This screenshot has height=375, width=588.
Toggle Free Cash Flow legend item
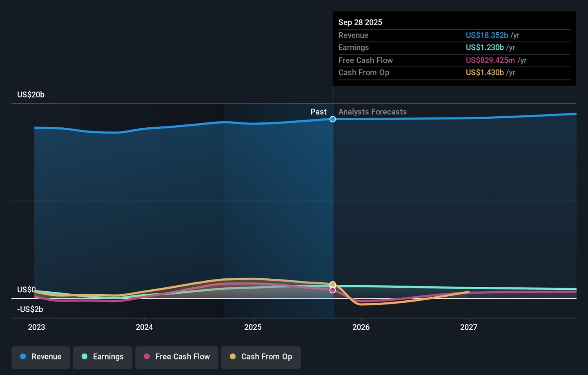pos(177,357)
